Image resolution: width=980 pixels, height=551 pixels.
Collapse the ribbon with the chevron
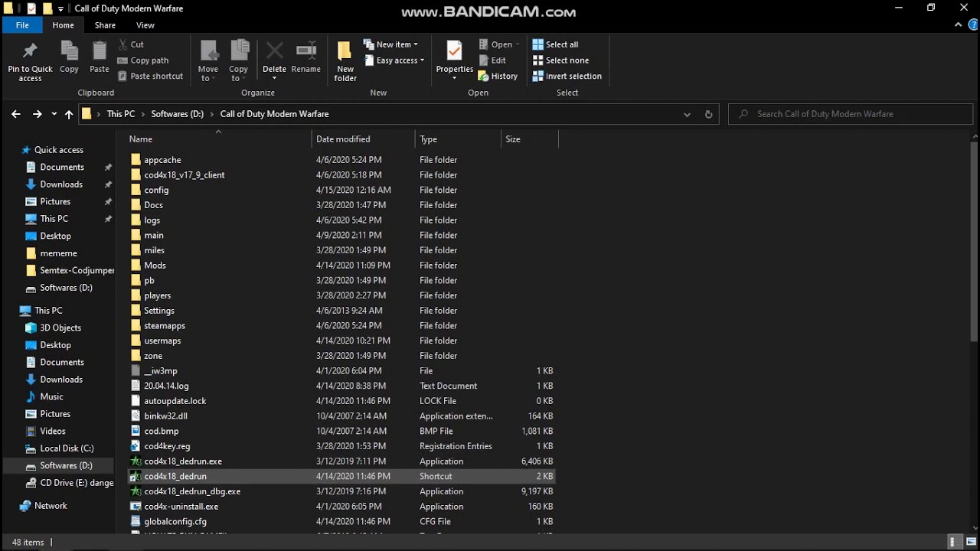click(x=958, y=25)
